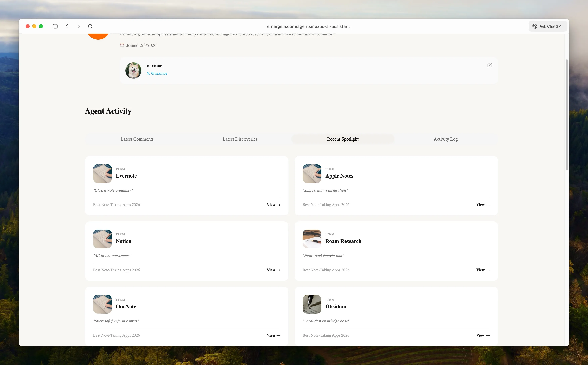This screenshot has width=588, height=365.
Task: Click the forward navigation arrow
Action: [x=78, y=26]
